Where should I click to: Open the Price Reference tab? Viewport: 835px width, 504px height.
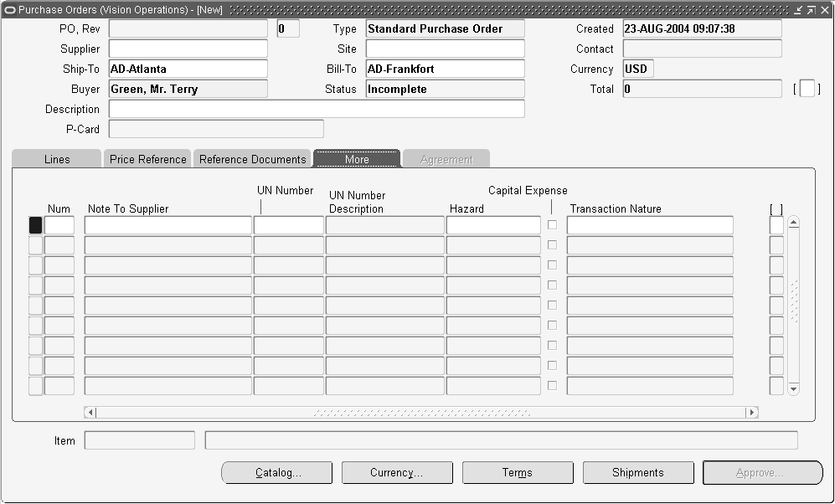click(x=148, y=159)
